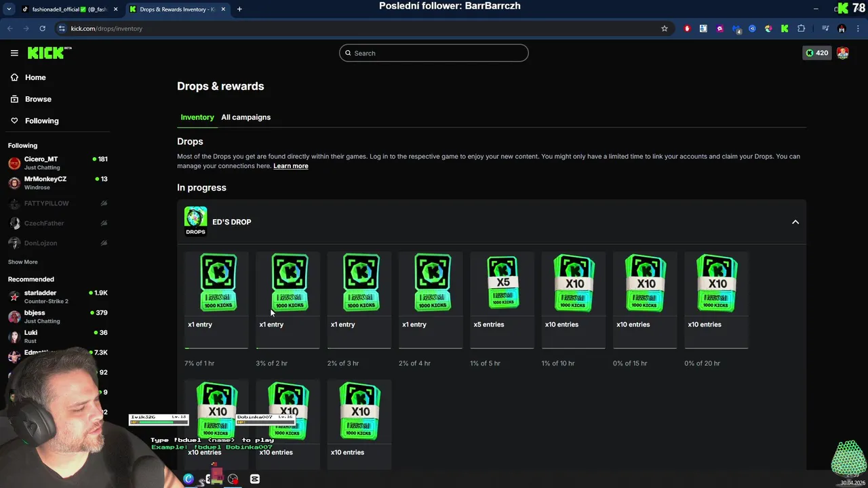Click Cicero_MT avatar
The width and height of the screenshot is (868, 488).
coord(14,163)
